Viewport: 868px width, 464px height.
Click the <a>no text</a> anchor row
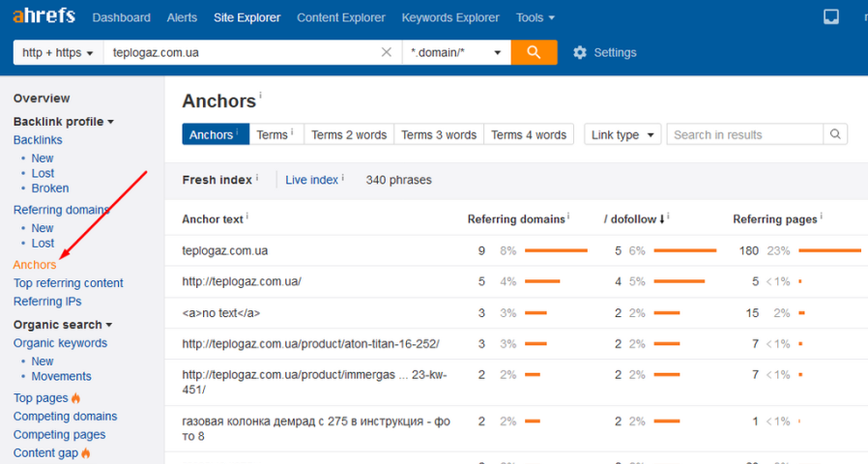pos(221,313)
